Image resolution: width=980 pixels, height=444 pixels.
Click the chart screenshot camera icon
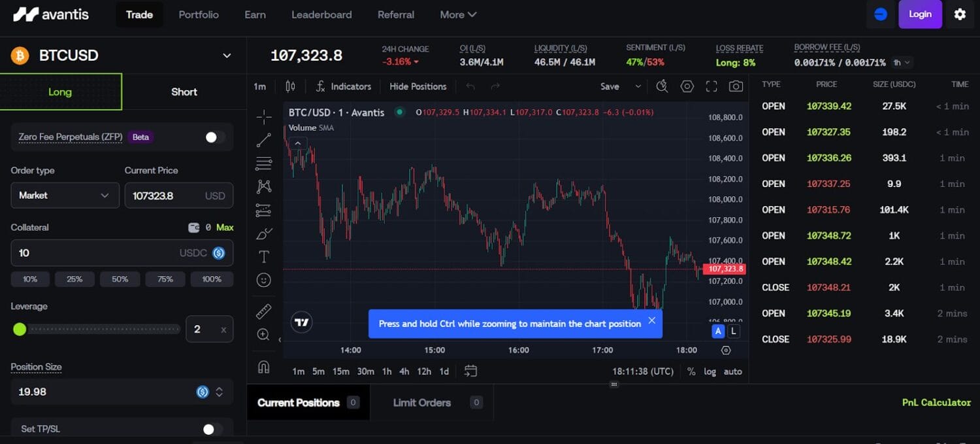coord(736,86)
